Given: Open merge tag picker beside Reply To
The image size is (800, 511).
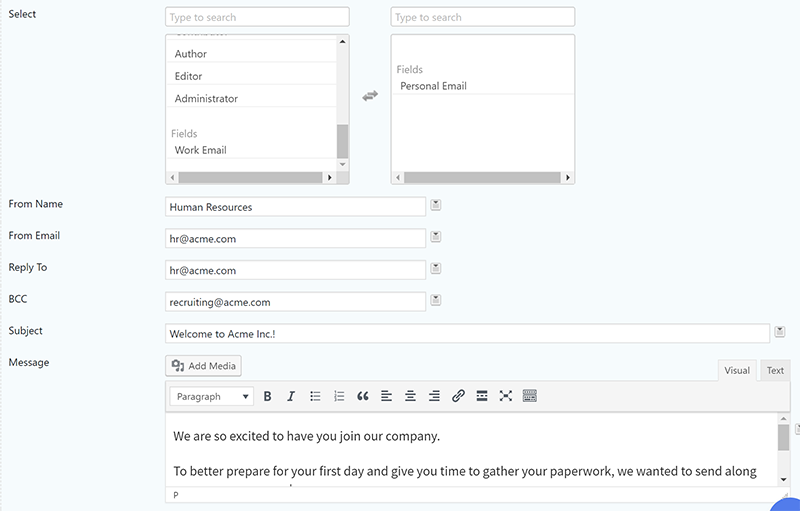Looking at the screenshot, I should [x=436, y=268].
